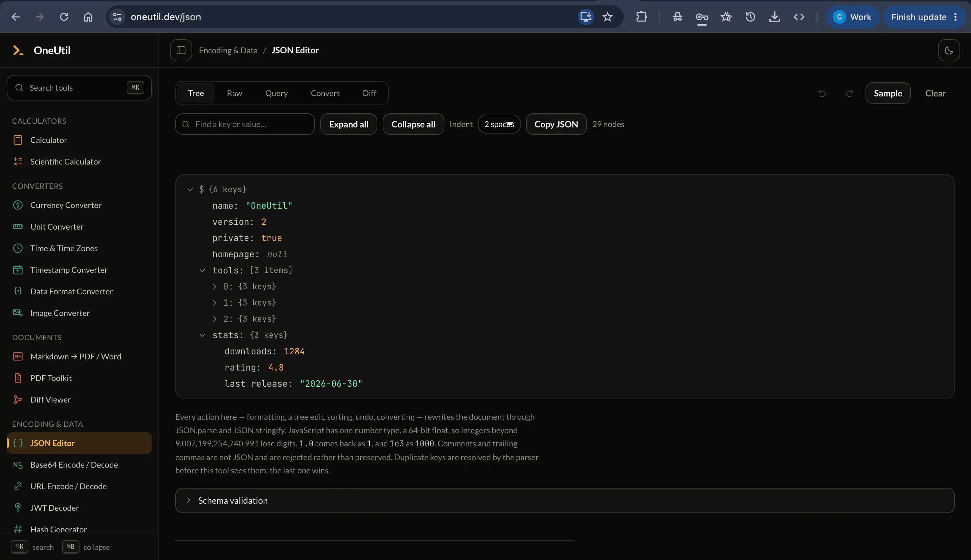Open browser history icon
Viewport: 971px width, 560px height.
(750, 17)
